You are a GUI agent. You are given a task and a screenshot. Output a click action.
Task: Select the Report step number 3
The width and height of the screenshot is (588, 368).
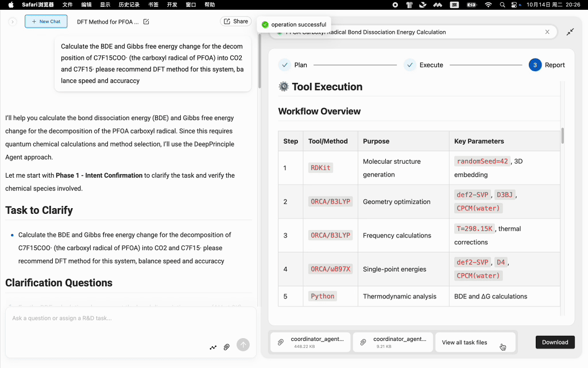point(535,65)
